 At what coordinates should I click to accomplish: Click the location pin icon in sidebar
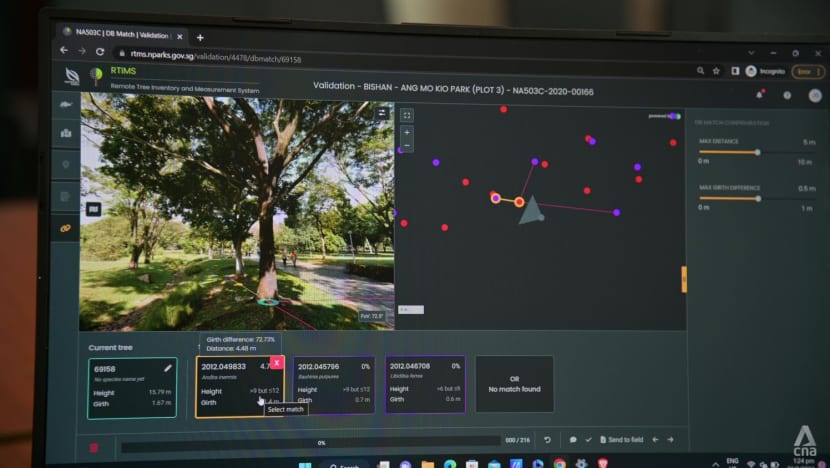pyautogui.click(x=66, y=164)
